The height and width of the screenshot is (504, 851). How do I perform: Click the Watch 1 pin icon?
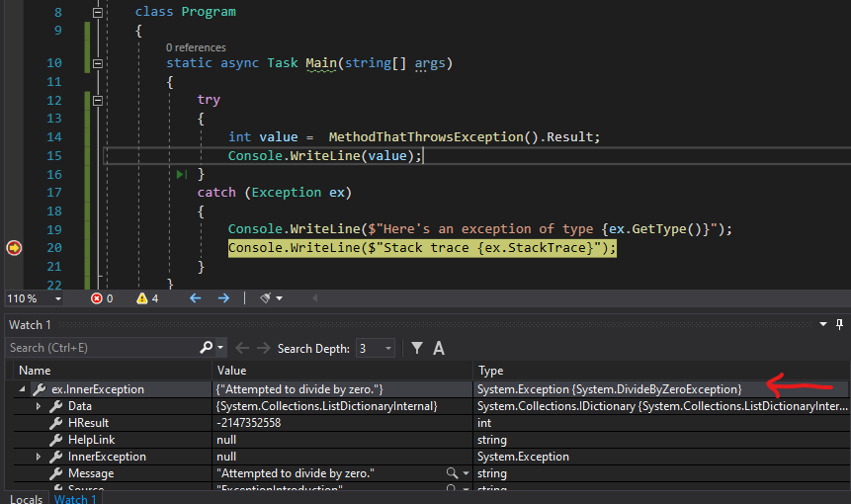click(839, 324)
